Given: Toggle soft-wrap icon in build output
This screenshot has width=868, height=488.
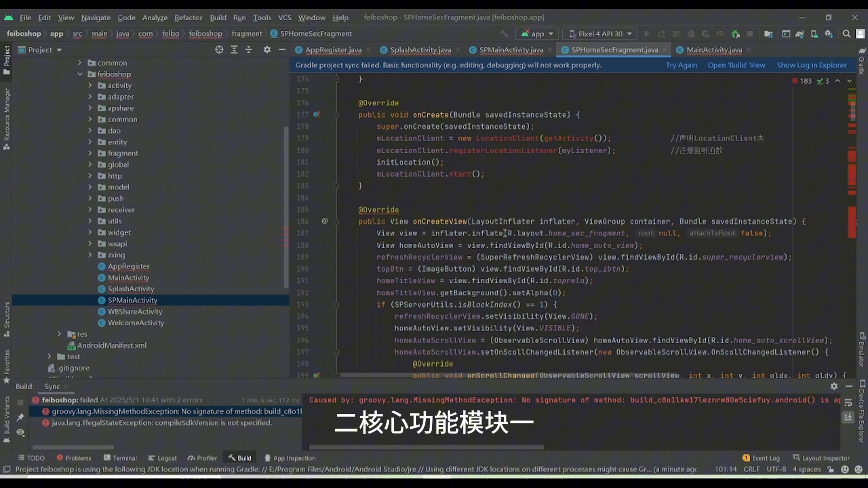Looking at the screenshot, I should click(848, 403).
